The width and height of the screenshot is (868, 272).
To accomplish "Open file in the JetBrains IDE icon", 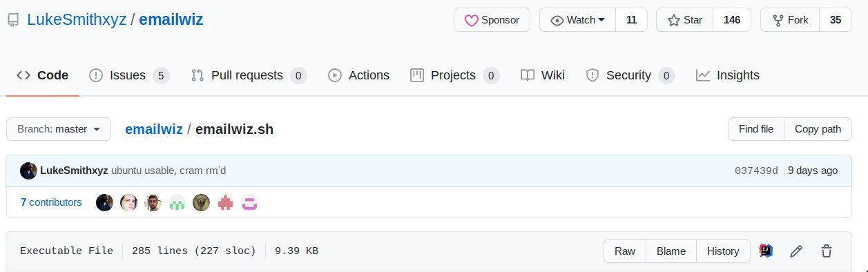I will coord(766,251).
